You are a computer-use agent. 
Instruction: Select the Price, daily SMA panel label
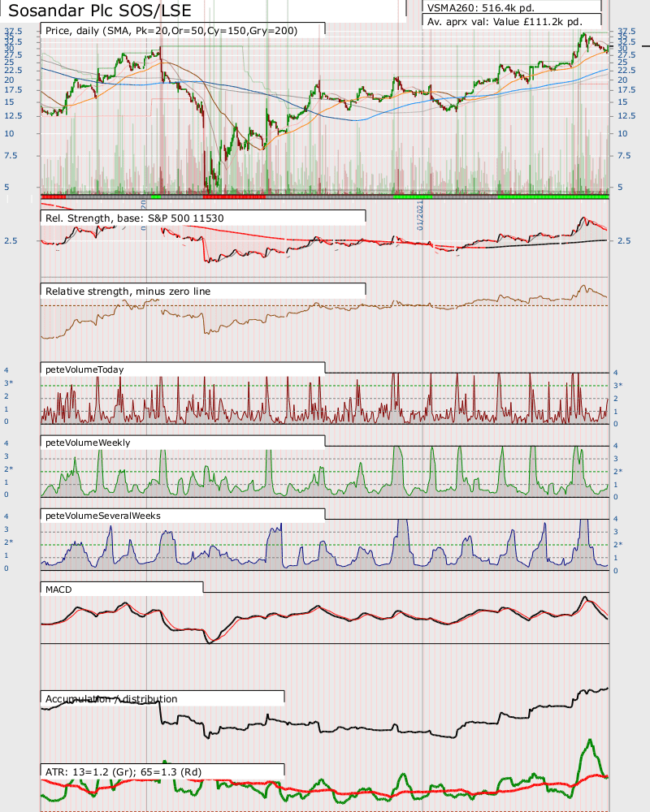click(x=171, y=31)
